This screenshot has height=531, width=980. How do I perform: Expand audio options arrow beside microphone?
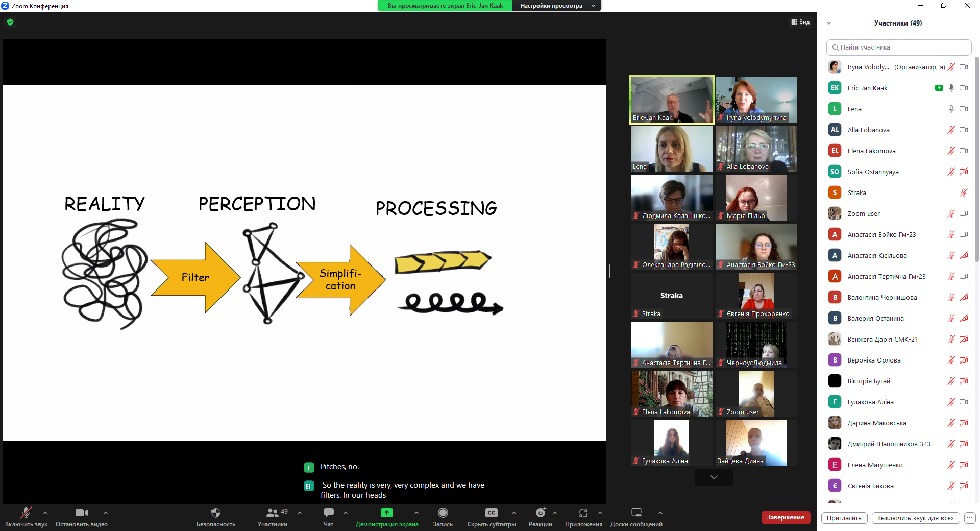pyautogui.click(x=45, y=512)
